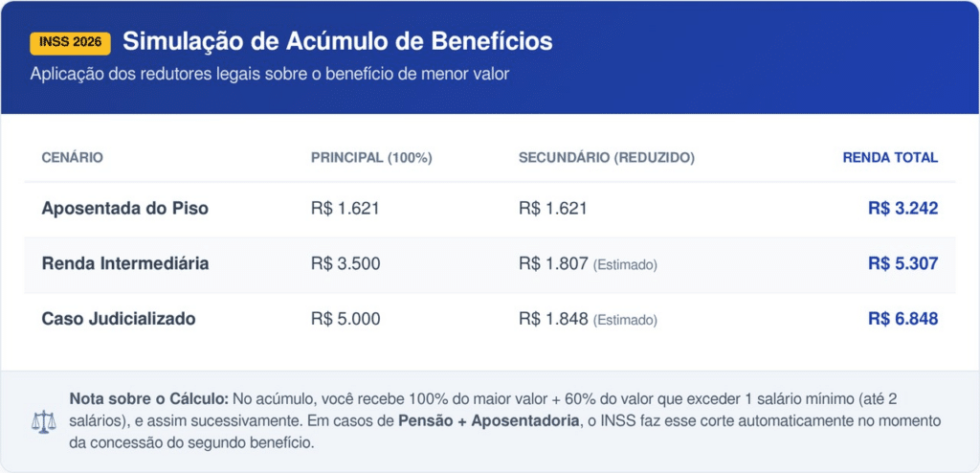The image size is (980, 473).
Task: Select the PRINCIPAL (100%) column header
Action: (371, 157)
